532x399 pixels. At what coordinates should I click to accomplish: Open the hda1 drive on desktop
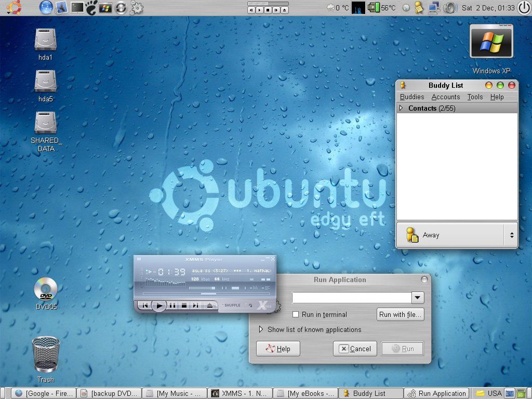45,41
